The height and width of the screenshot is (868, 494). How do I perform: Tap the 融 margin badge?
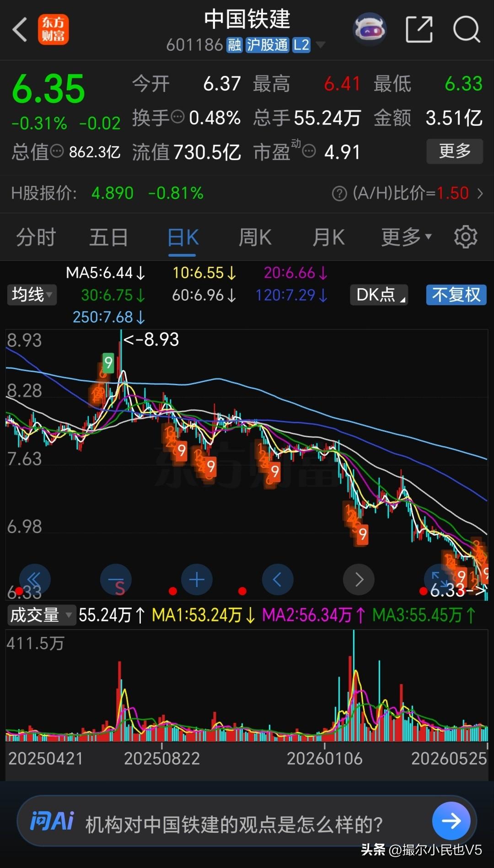235,45
